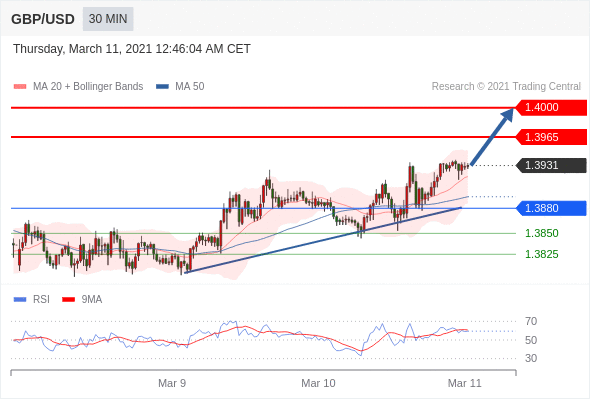Select the 30 MIN timeframe badge
Image resolution: width=590 pixels, height=400 pixels.
coord(108,19)
